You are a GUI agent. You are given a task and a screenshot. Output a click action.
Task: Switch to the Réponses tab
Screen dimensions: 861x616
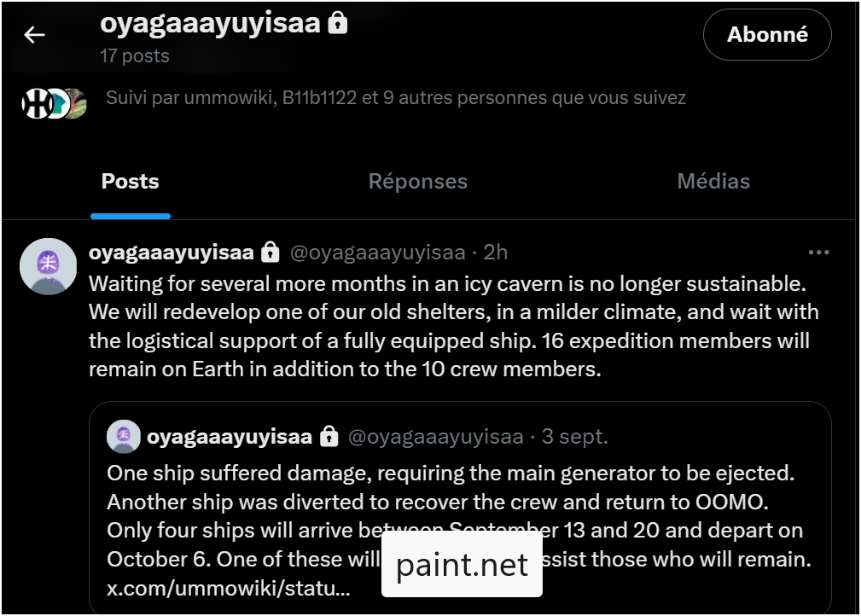417,182
